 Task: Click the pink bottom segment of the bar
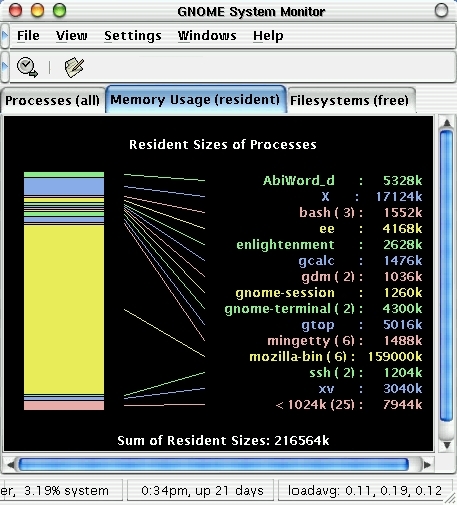(x=64, y=405)
